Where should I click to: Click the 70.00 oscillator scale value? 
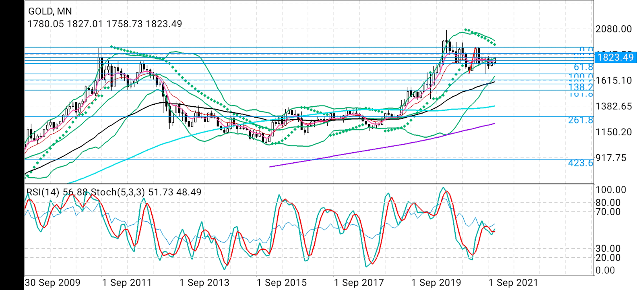click(x=608, y=212)
